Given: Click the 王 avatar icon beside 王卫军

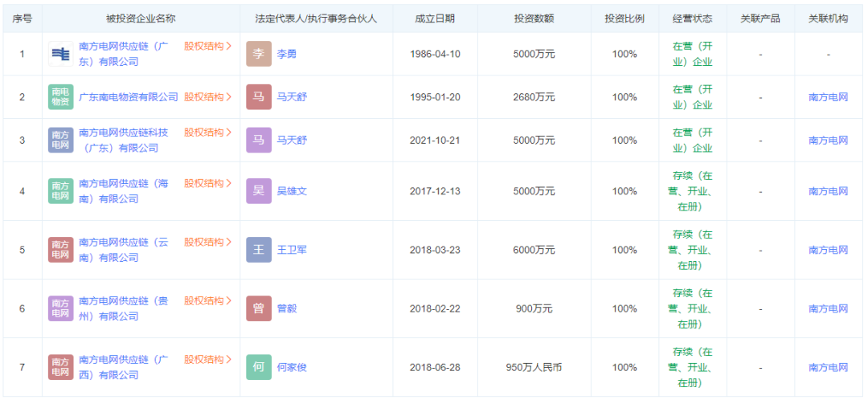Looking at the screenshot, I should point(258,250).
